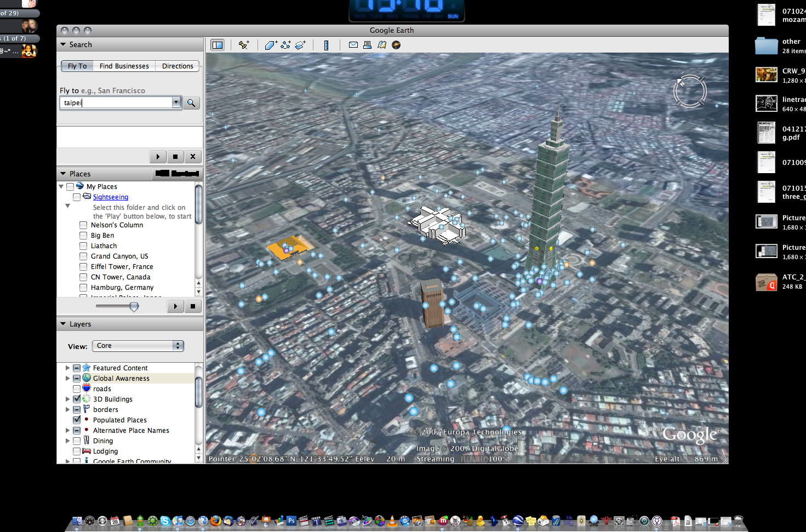Open the Trash in the Dock
806x532 pixels.
click(x=738, y=521)
